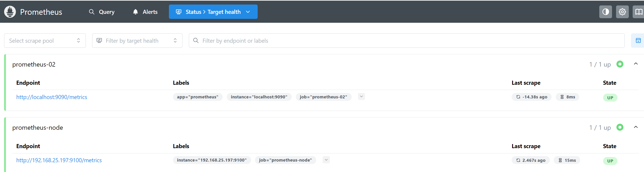Click the app="prometheus" label badge

197,97
